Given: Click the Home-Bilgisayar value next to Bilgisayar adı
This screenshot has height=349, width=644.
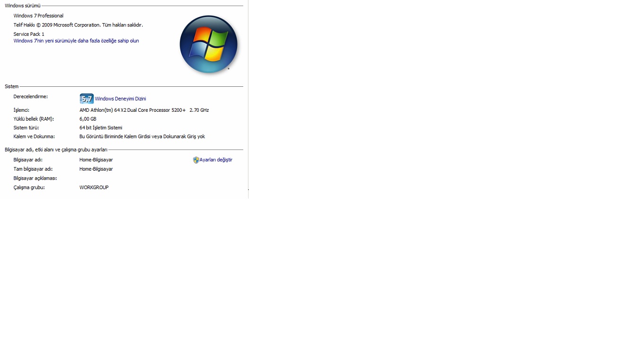Looking at the screenshot, I should (96, 160).
